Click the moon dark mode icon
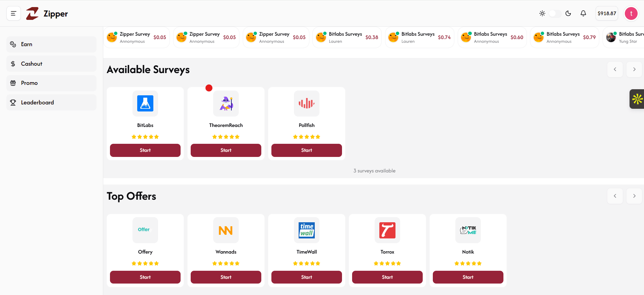This screenshot has height=295, width=644. [x=568, y=13]
